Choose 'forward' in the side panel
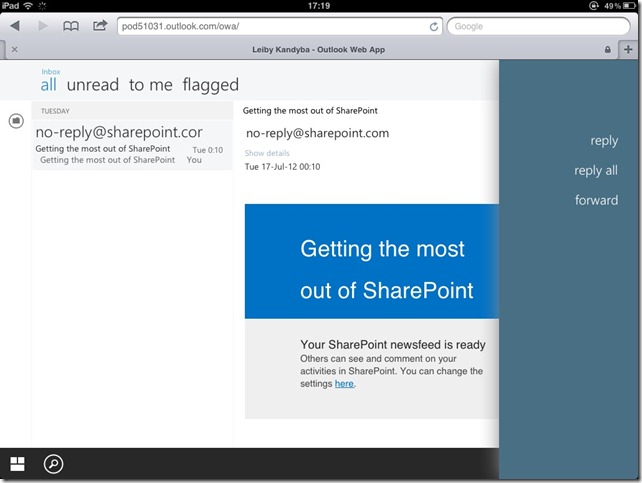The height and width of the screenshot is (483, 642). [x=596, y=200]
